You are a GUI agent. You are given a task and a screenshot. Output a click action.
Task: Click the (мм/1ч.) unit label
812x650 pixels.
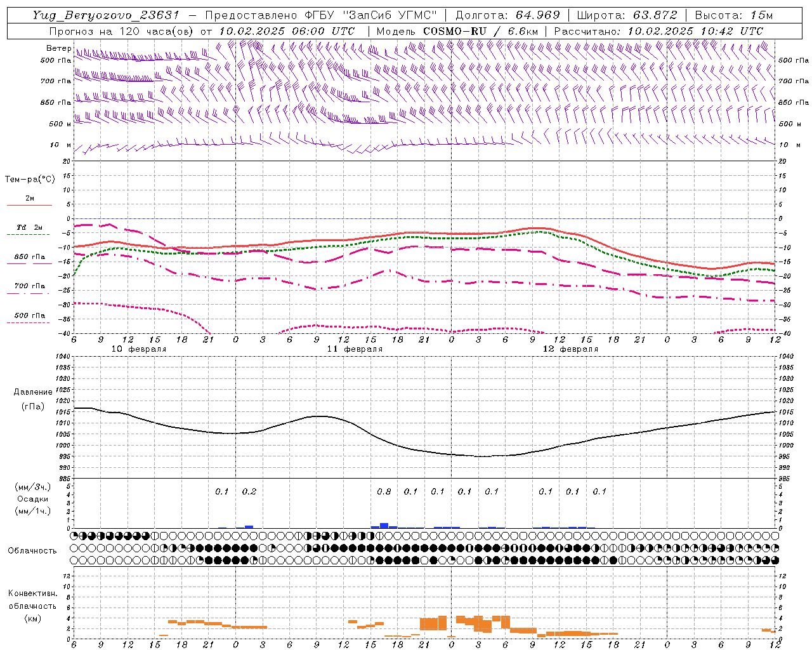33,511
